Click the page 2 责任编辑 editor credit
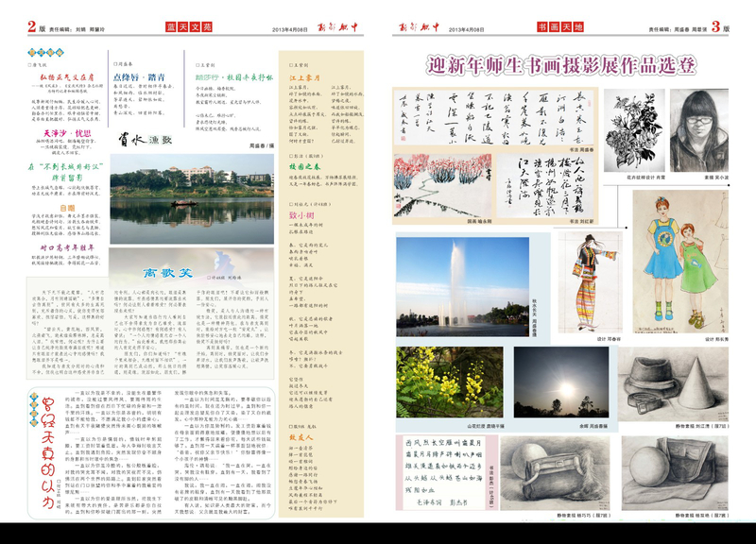This screenshot has height=544, width=756. [x=77, y=29]
